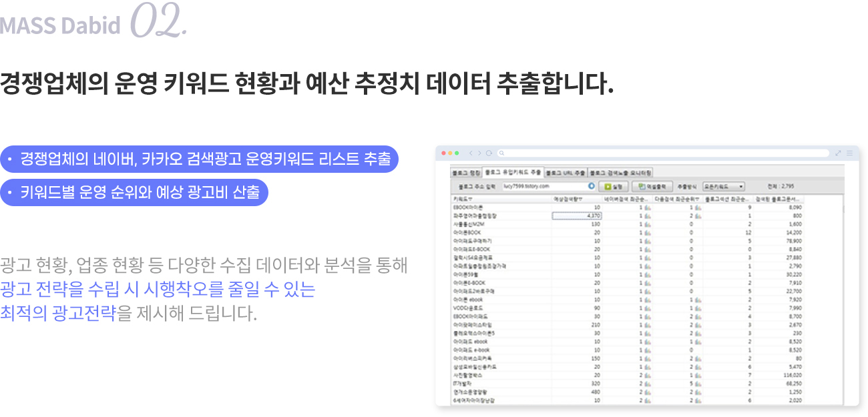Sort by the 예상검색량 column header arrow

pyautogui.click(x=581, y=199)
